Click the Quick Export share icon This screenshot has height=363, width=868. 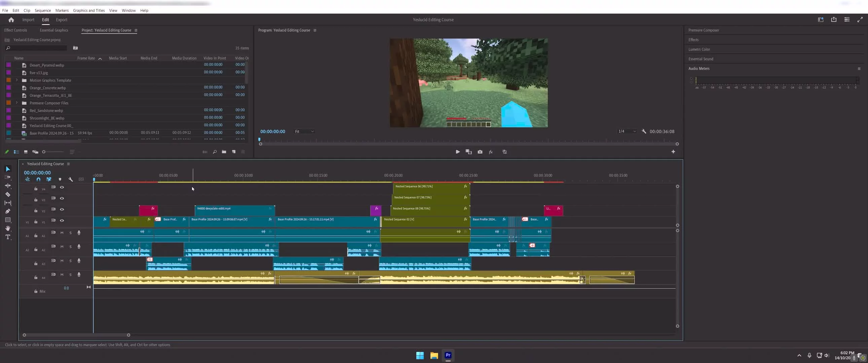834,19
